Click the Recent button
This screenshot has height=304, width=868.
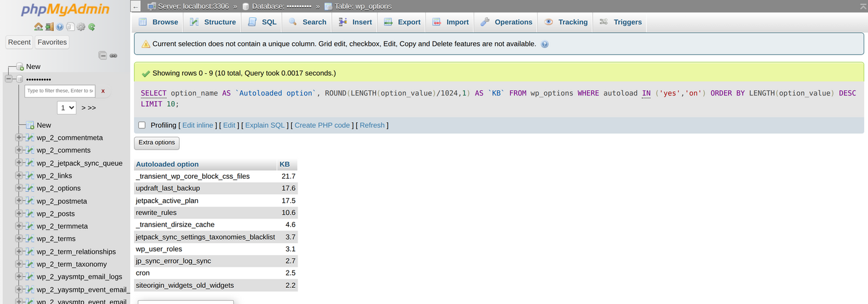click(19, 42)
